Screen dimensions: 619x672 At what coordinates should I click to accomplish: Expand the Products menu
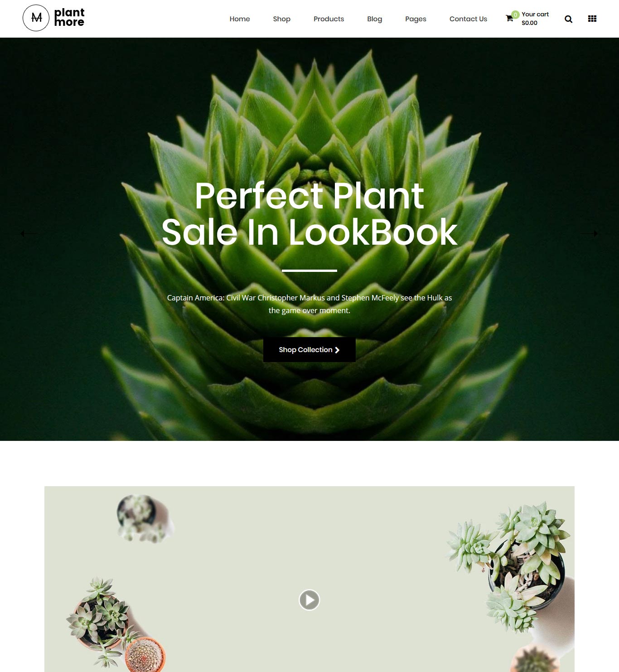[329, 19]
